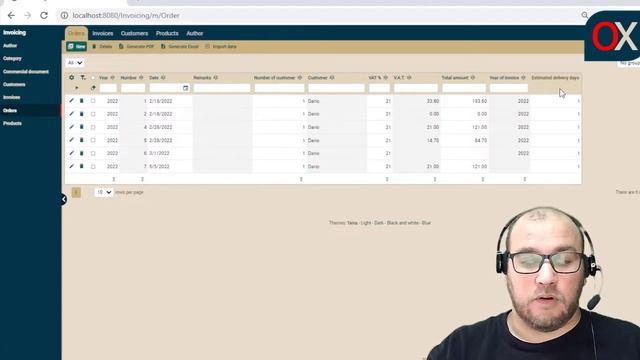640x360 pixels.
Task: Open Products in the sidebar
Action: click(12, 123)
